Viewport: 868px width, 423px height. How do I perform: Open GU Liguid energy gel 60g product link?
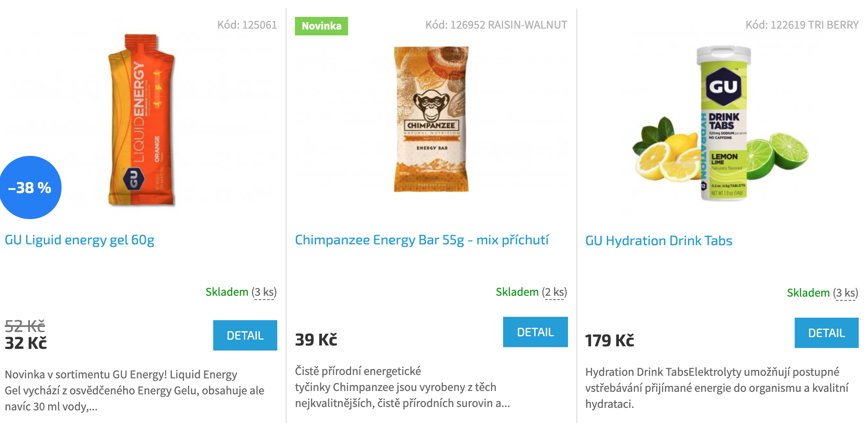80,240
